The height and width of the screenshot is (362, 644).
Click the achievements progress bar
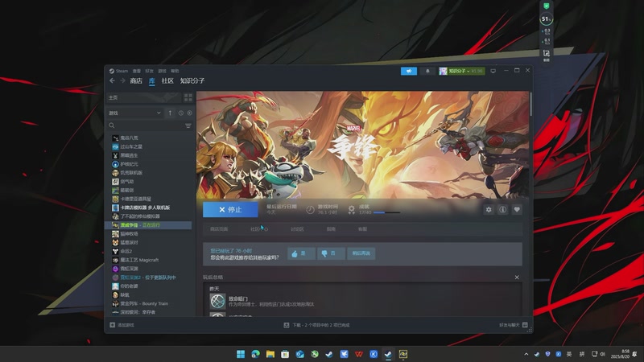(x=386, y=212)
